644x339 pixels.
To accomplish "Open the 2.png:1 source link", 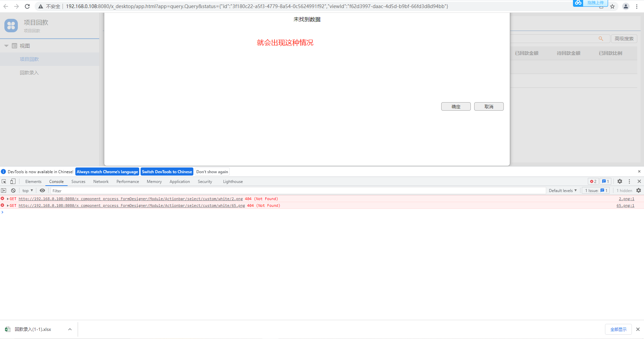I will pyautogui.click(x=627, y=199).
